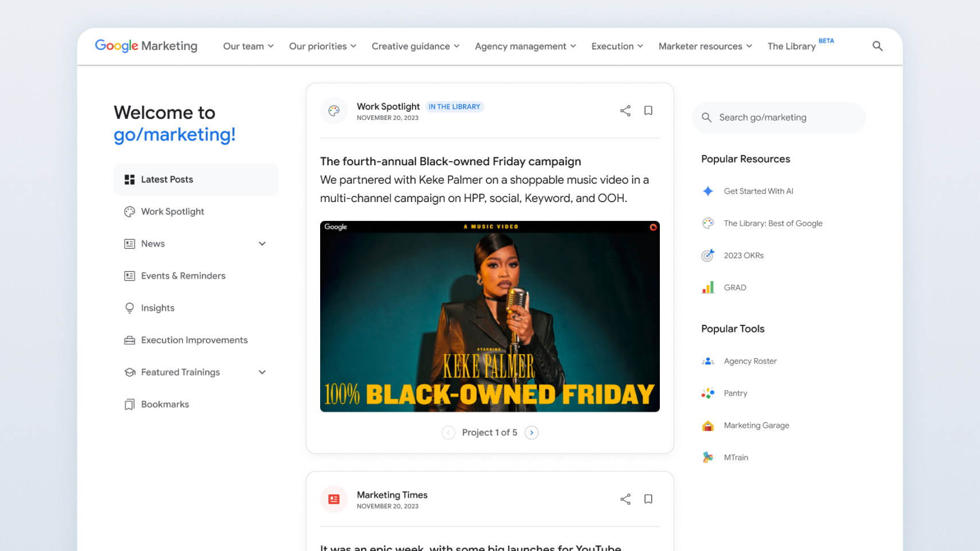Image resolution: width=980 pixels, height=551 pixels.
Task: Open the Agency management dropdown
Action: [526, 46]
